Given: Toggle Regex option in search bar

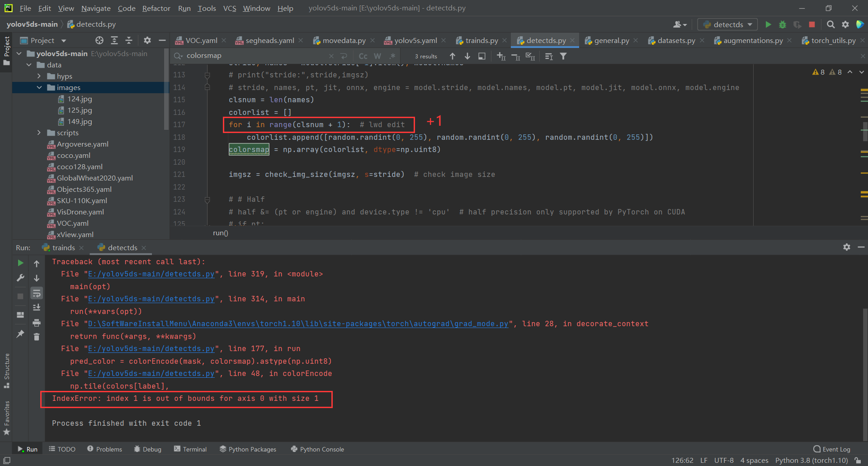Looking at the screenshot, I should 392,56.
